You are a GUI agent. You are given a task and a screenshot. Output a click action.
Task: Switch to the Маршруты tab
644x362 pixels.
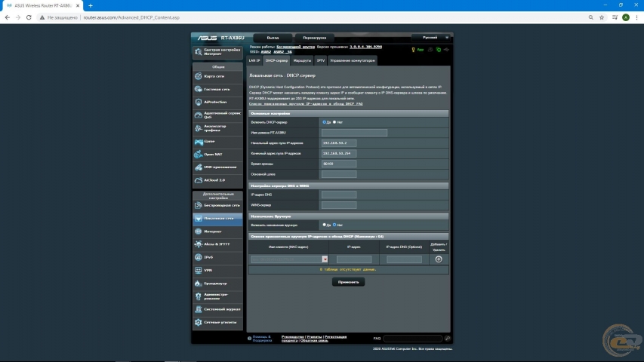tap(302, 61)
